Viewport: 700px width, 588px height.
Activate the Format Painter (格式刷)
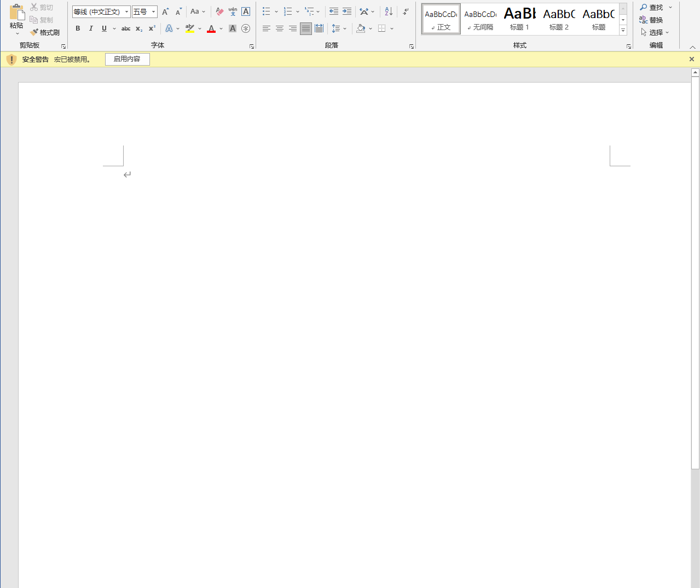pyautogui.click(x=45, y=32)
